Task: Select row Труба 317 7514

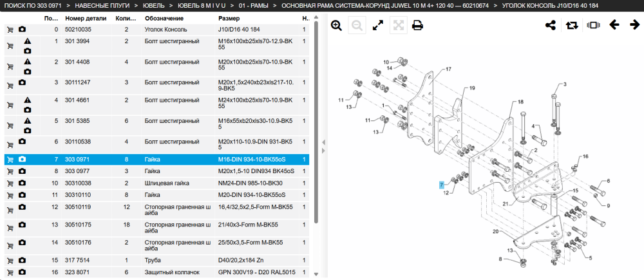Action: coord(156,260)
